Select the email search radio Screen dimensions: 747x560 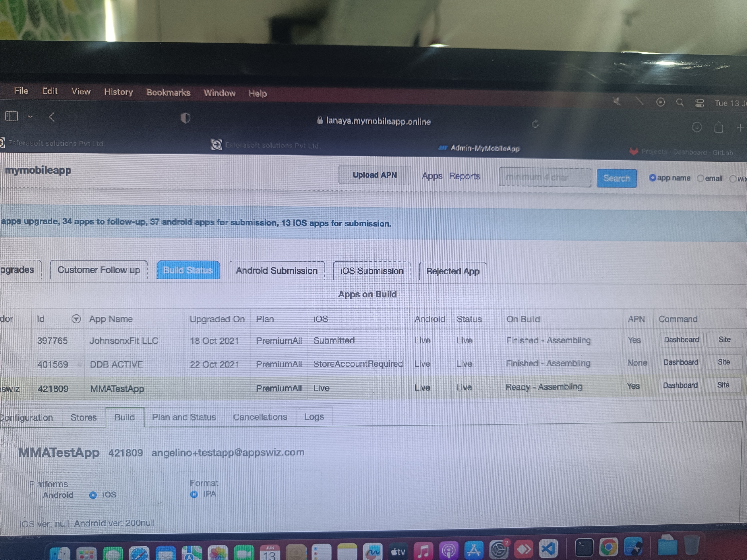(x=700, y=179)
